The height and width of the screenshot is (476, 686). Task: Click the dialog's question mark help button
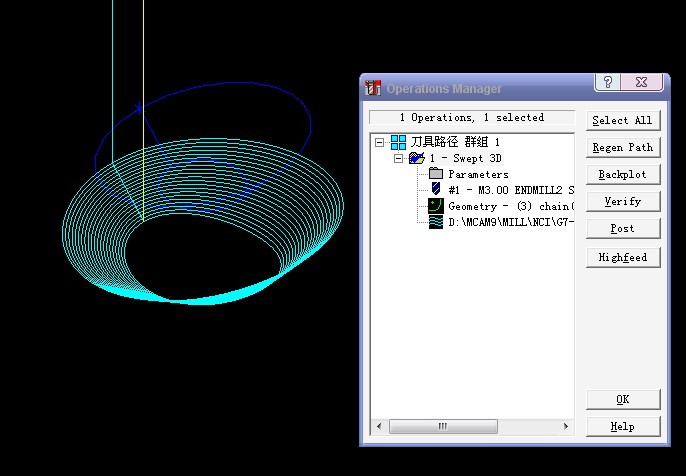(608, 82)
